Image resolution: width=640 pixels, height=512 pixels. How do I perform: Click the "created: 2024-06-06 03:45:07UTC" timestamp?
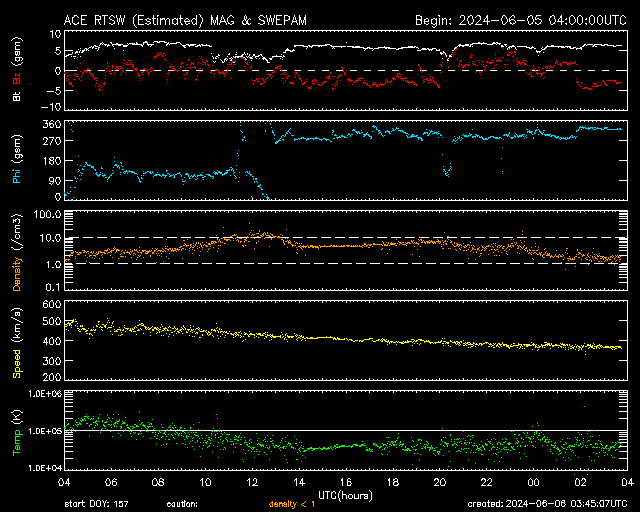tap(547, 504)
